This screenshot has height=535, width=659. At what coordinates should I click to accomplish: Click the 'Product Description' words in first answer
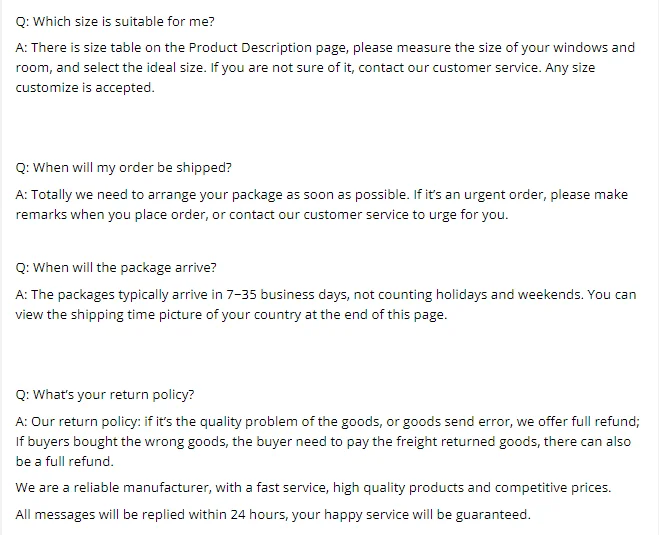pyautogui.click(x=250, y=47)
